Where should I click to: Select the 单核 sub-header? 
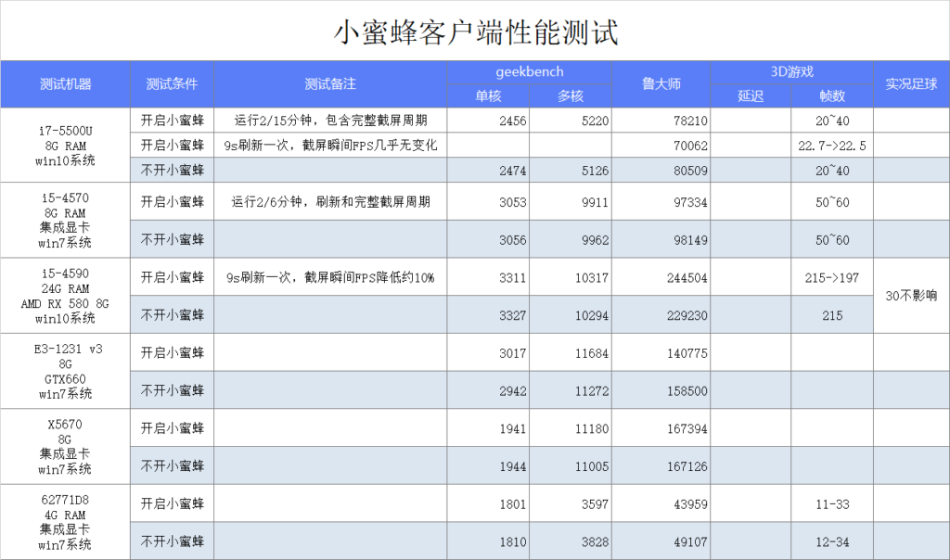pyautogui.click(x=488, y=95)
